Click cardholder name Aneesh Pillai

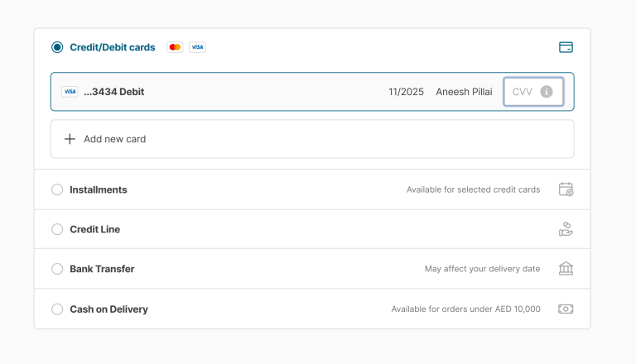pyautogui.click(x=464, y=92)
